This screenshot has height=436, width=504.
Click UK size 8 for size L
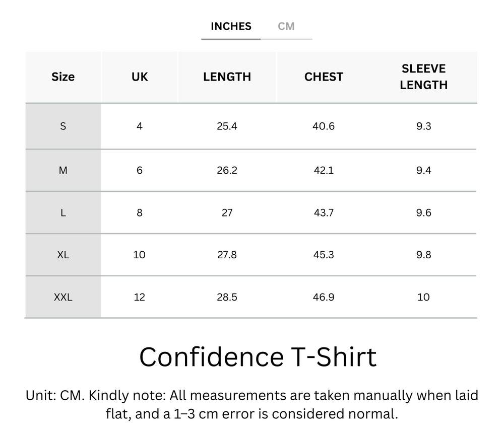tap(140, 212)
